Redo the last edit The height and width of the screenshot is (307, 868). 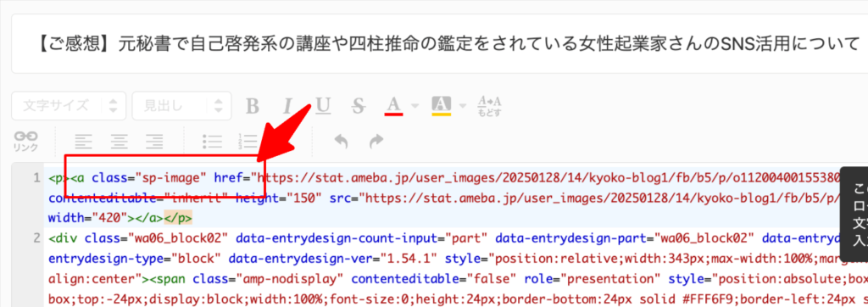point(376,142)
